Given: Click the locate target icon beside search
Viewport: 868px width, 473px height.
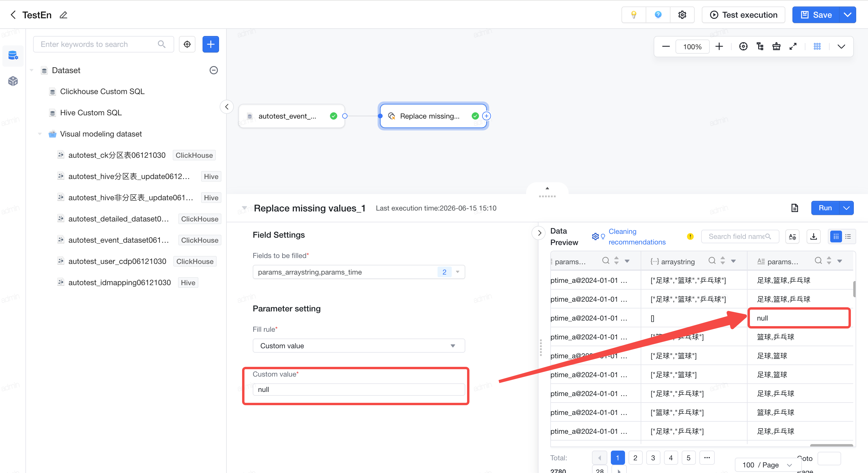Looking at the screenshot, I should tap(187, 44).
